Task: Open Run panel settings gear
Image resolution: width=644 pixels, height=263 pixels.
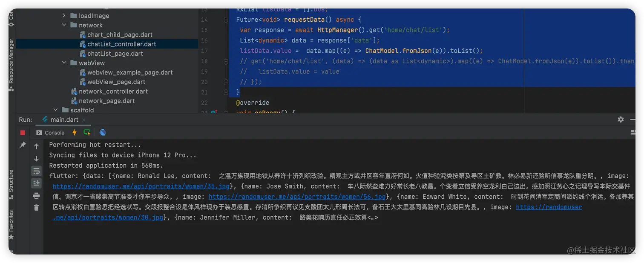Action: coord(621,120)
